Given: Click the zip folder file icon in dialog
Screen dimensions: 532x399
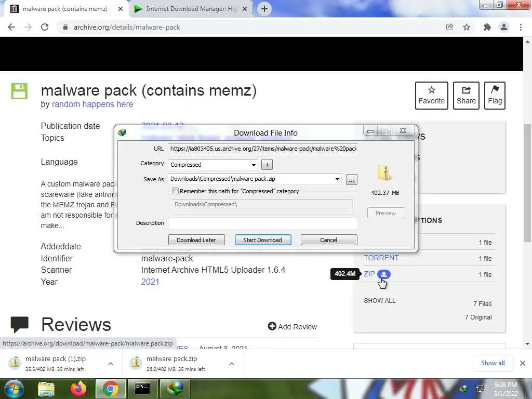Looking at the screenshot, I should pos(384,173).
